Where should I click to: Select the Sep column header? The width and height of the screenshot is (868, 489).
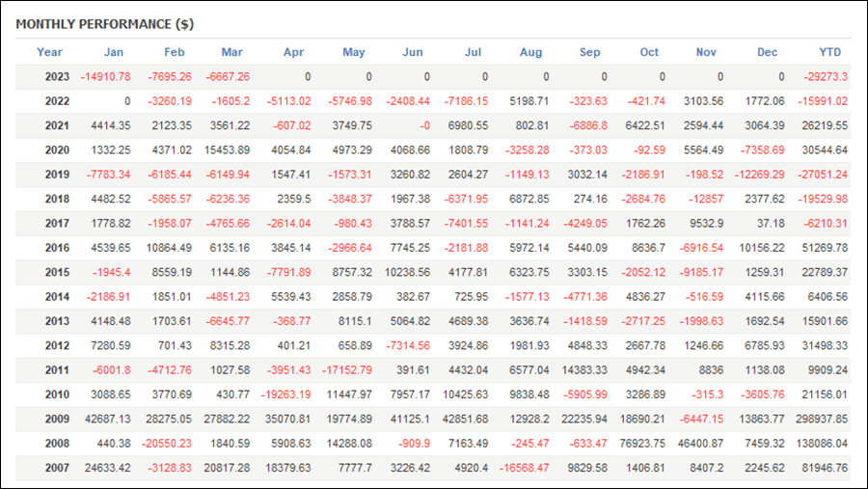click(x=589, y=52)
